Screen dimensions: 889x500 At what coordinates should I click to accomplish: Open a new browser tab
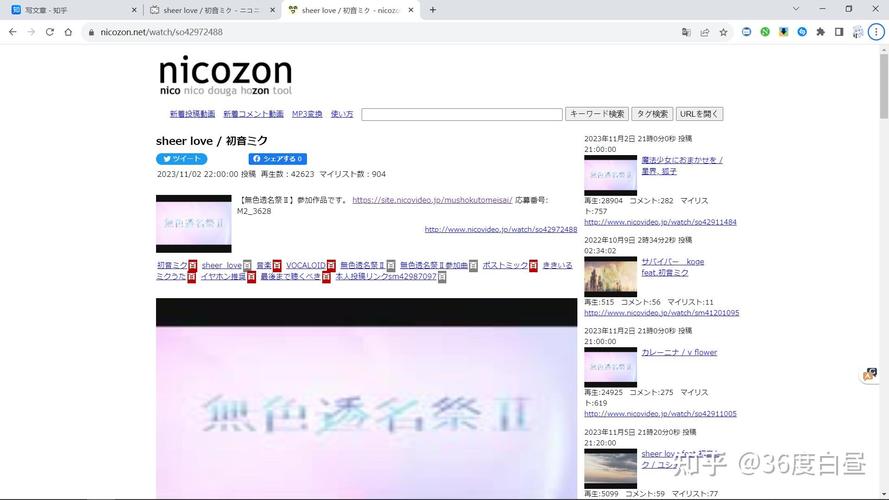(433, 10)
